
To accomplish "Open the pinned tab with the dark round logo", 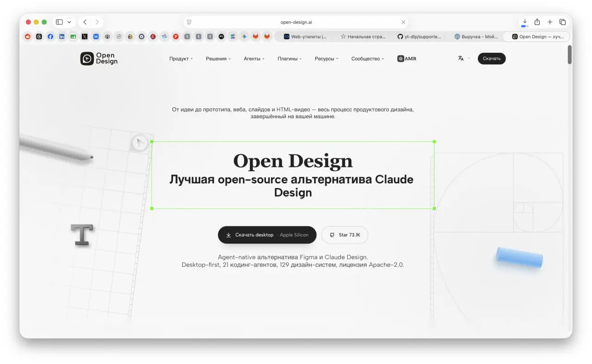I will point(221,36).
